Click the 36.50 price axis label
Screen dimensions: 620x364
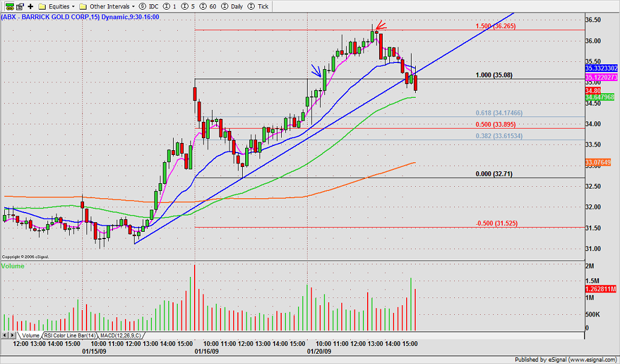593,20
